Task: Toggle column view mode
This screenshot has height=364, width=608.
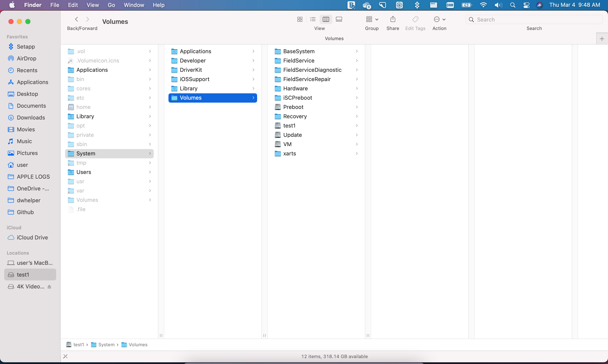Action: coord(326,19)
